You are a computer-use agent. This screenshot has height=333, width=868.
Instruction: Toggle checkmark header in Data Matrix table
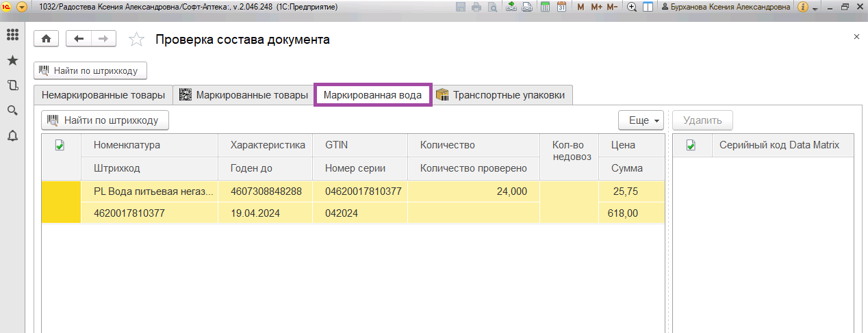point(691,145)
